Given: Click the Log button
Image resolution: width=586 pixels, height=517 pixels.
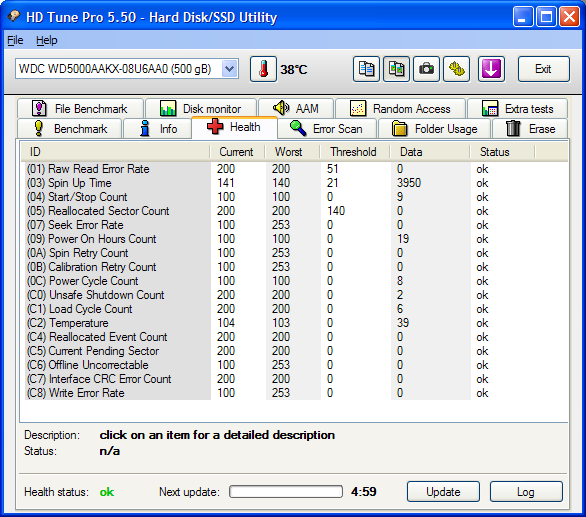Looking at the screenshot, I should click(x=526, y=492).
